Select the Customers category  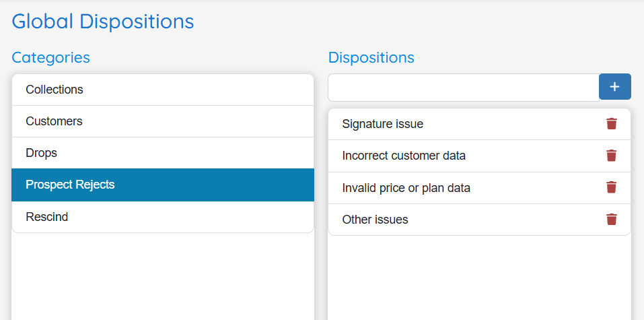pyautogui.click(x=163, y=121)
